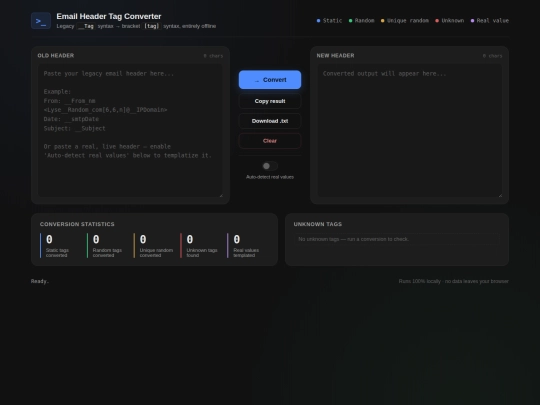The height and width of the screenshot is (405, 540).
Task: Focus the Old Header text area
Action: pos(130,131)
